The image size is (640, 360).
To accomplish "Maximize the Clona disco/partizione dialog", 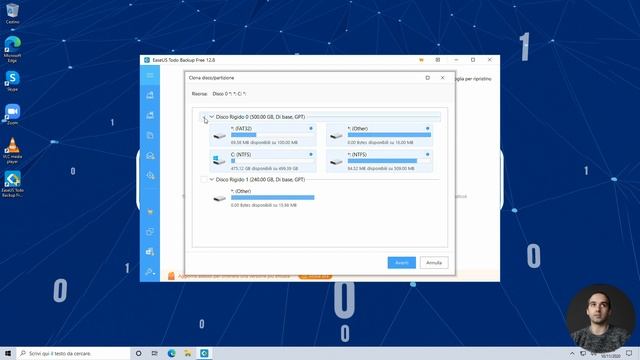I will (x=427, y=78).
